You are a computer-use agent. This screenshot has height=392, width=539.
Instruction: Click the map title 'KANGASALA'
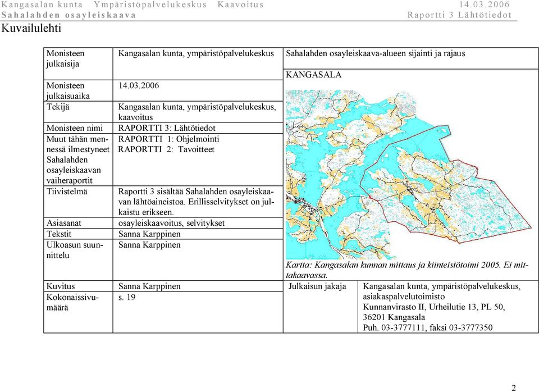tap(313, 75)
